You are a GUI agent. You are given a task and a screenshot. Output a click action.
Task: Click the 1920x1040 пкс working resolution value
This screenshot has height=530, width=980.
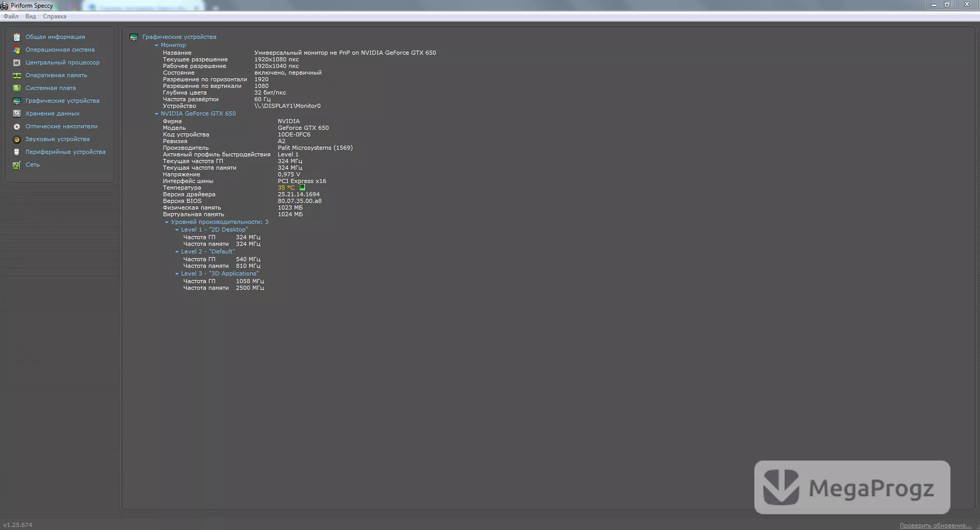(277, 66)
